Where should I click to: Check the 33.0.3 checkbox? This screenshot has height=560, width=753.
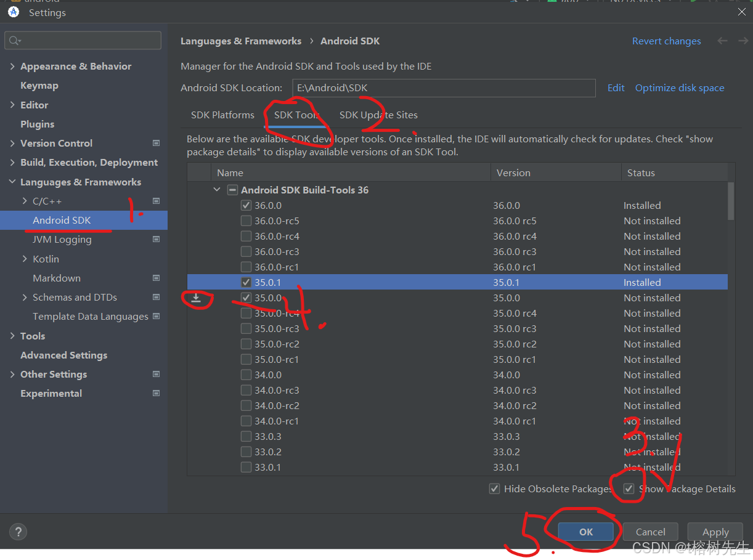click(246, 436)
